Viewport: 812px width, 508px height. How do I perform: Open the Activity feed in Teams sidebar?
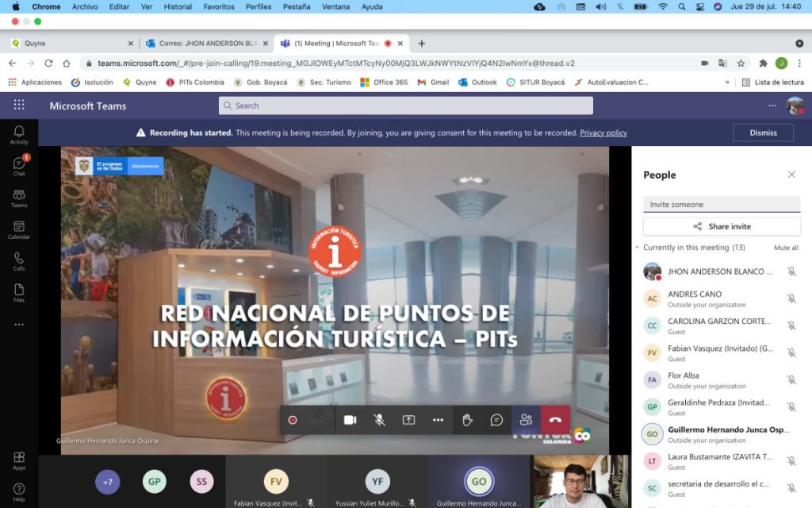tap(19, 135)
